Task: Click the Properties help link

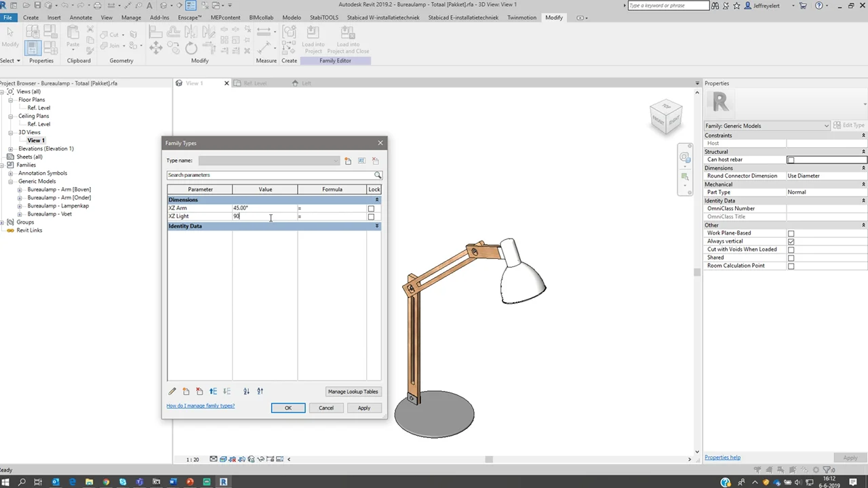Action: pyautogui.click(x=722, y=457)
